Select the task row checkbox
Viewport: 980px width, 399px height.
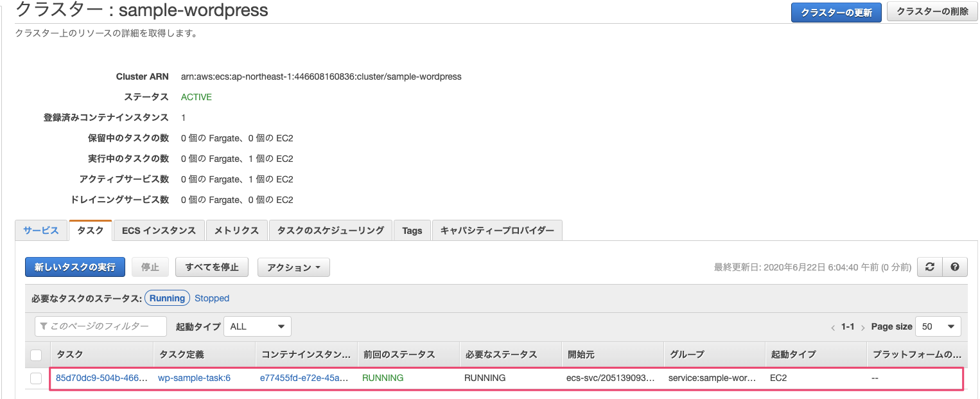36,378
